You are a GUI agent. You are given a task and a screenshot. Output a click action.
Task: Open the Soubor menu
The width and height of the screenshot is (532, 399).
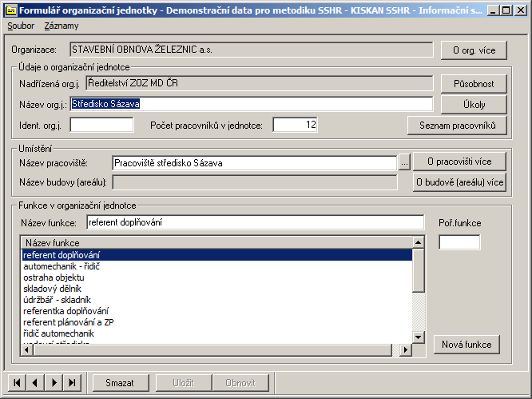point(21,26)
